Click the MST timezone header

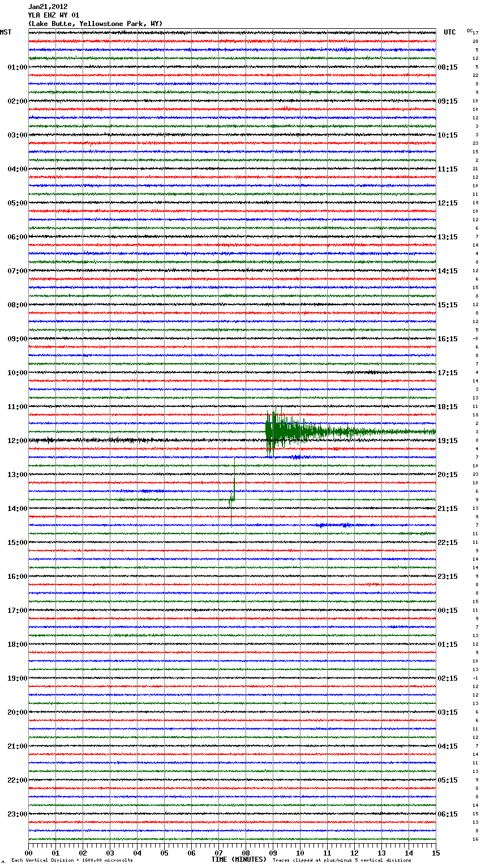pyautogui.click(x=6, y=32)
